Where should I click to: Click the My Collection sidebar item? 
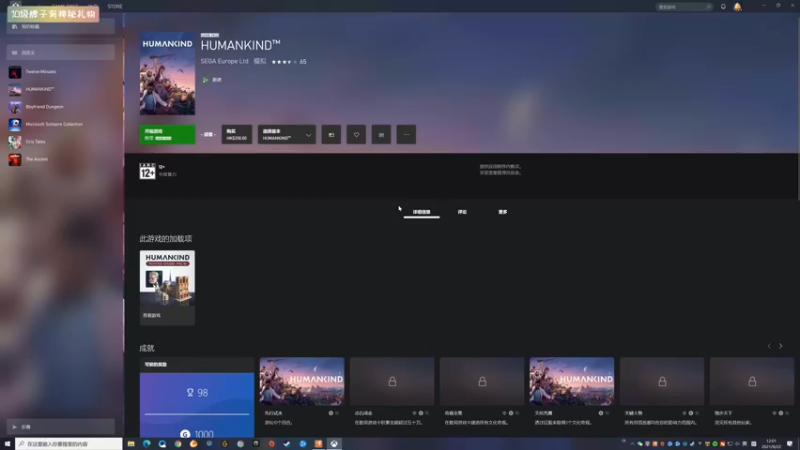coord(61,27)
